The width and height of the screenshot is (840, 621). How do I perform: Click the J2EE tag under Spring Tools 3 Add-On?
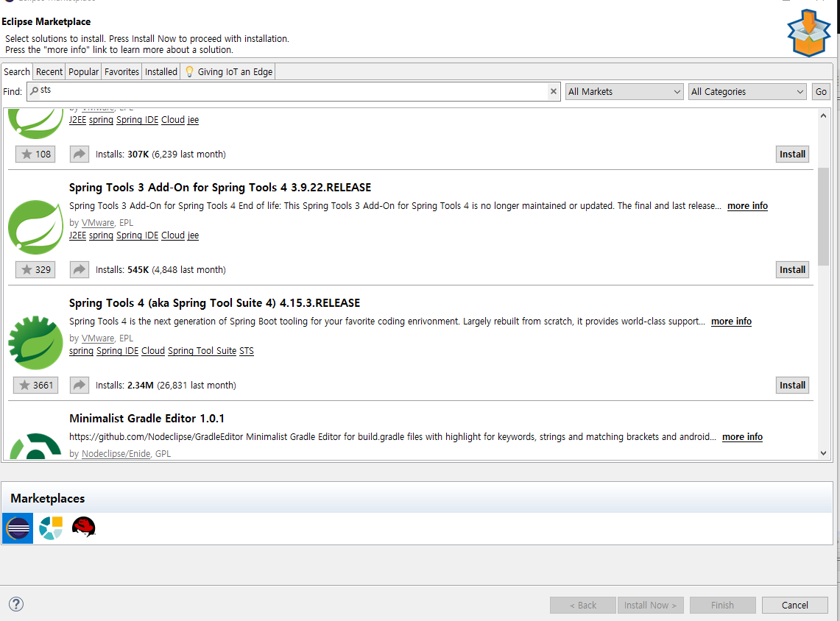pyautogui.click(x=78, y=235)
